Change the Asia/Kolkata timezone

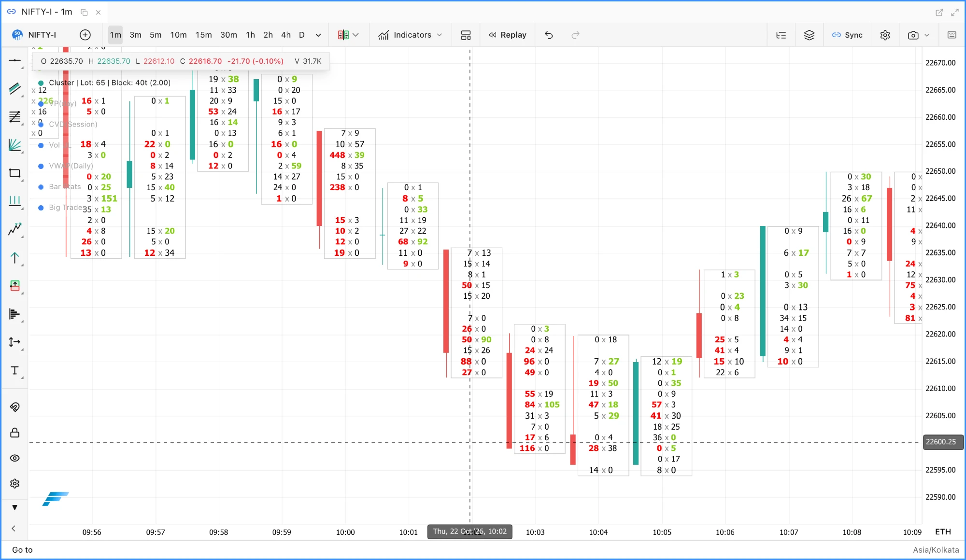click(936, 550)
